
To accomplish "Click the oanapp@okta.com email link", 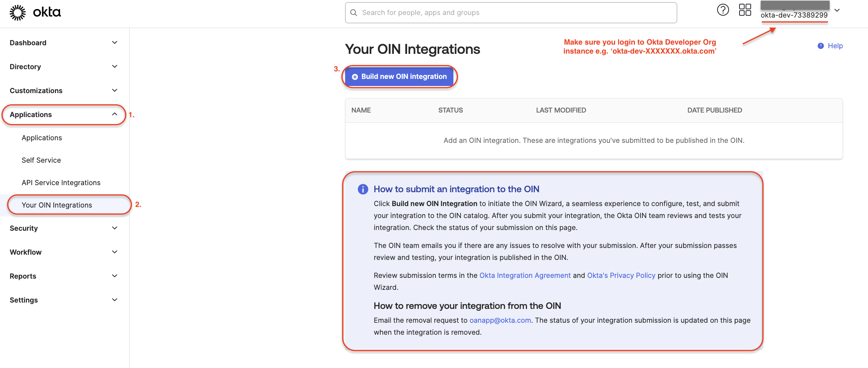I will [x=500, y=320].
